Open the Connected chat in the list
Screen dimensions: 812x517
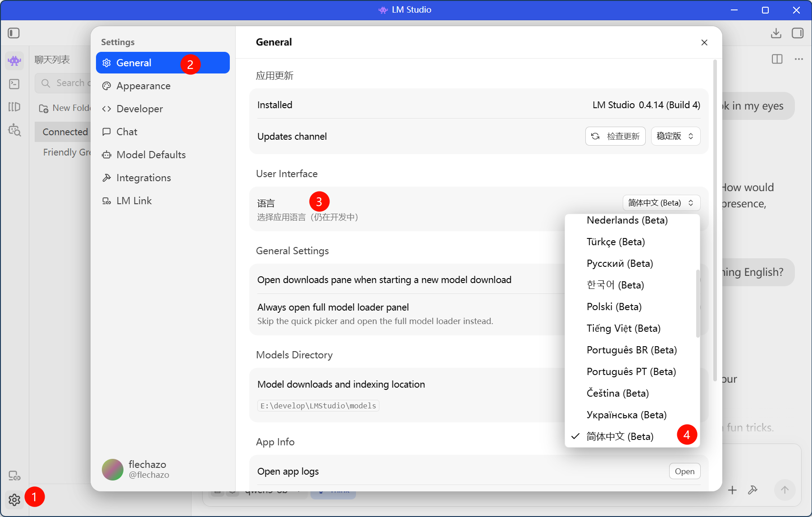pos(63,132)
